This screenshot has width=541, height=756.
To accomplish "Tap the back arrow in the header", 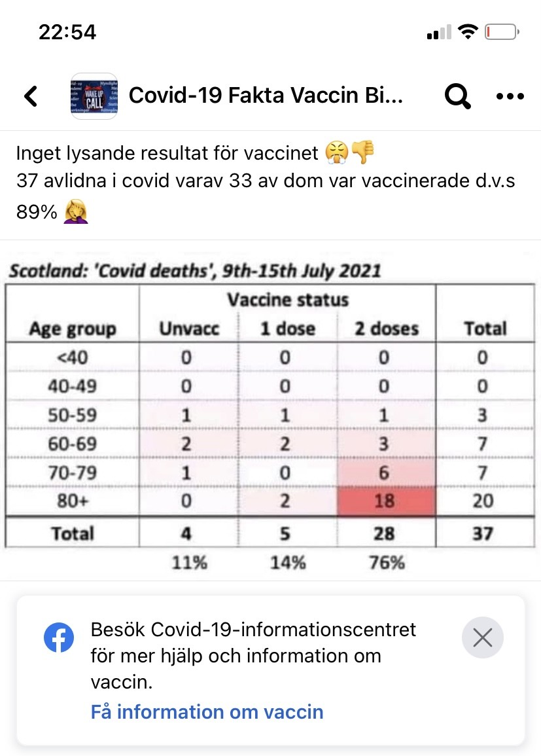I will coord(31,96).
